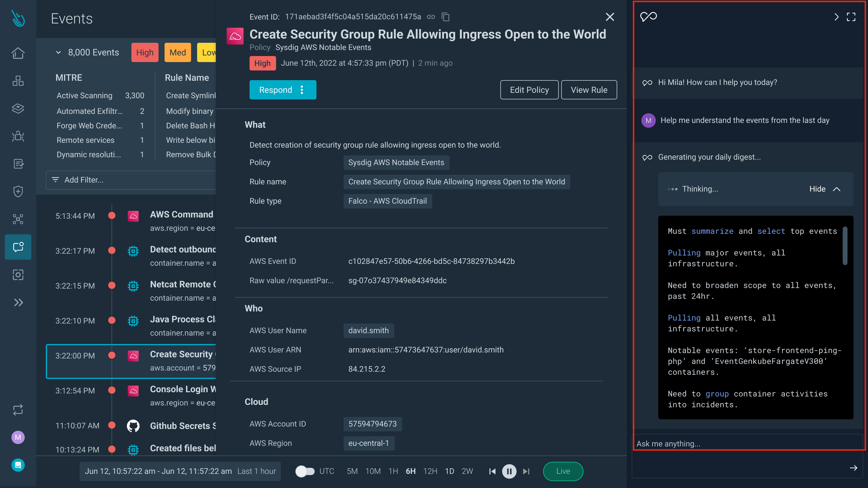
Task: Toggle the Med severity filter
Action: (x=177, y=52)
